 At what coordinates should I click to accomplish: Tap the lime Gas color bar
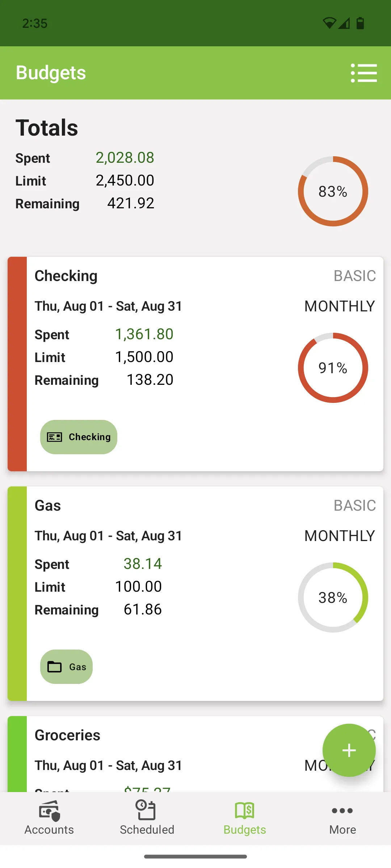coord(17,593)
